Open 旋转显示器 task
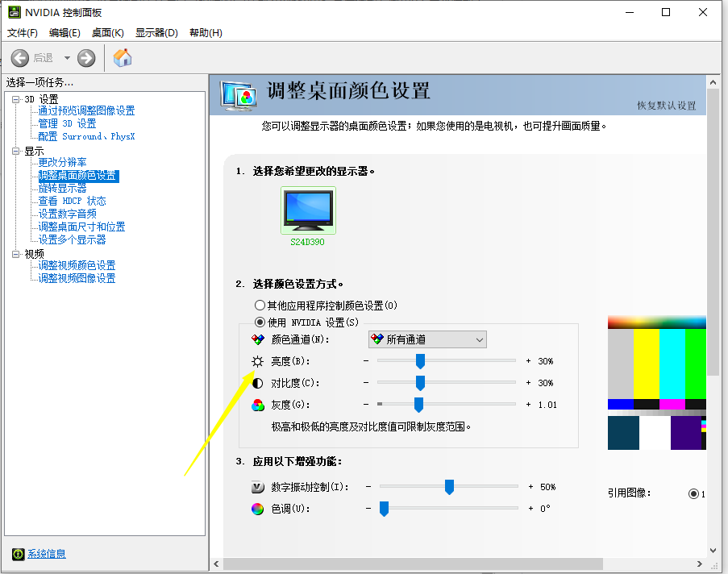Screen dimensions: 728x574 62,188
